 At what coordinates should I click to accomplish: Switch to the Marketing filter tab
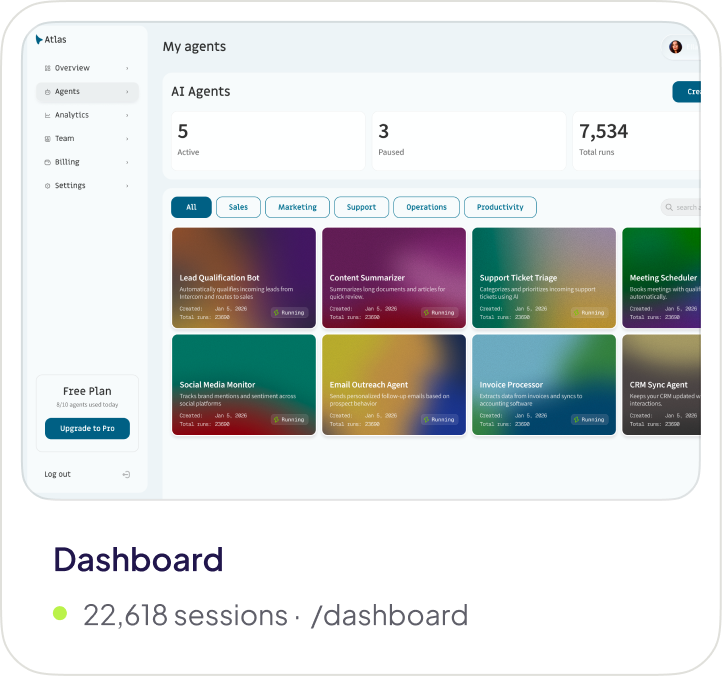click(297, 207)
